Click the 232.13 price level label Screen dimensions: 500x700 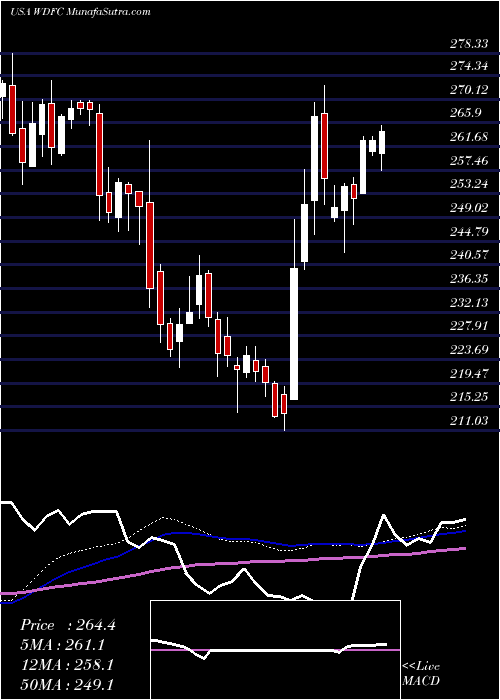pyautogui.click(x=468, y=303)
